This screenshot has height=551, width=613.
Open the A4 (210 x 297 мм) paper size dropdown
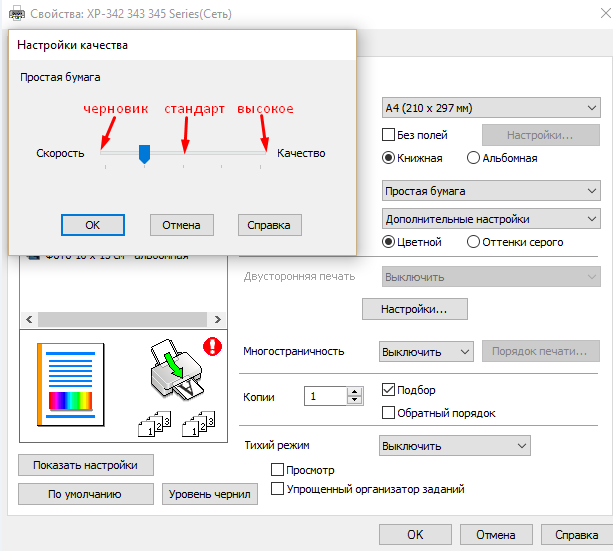489,108
